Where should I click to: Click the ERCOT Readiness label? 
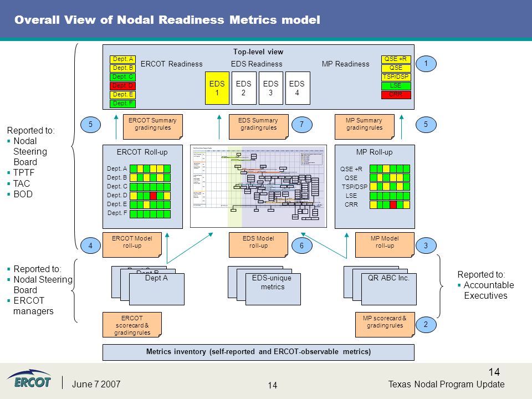coord(171,64)
